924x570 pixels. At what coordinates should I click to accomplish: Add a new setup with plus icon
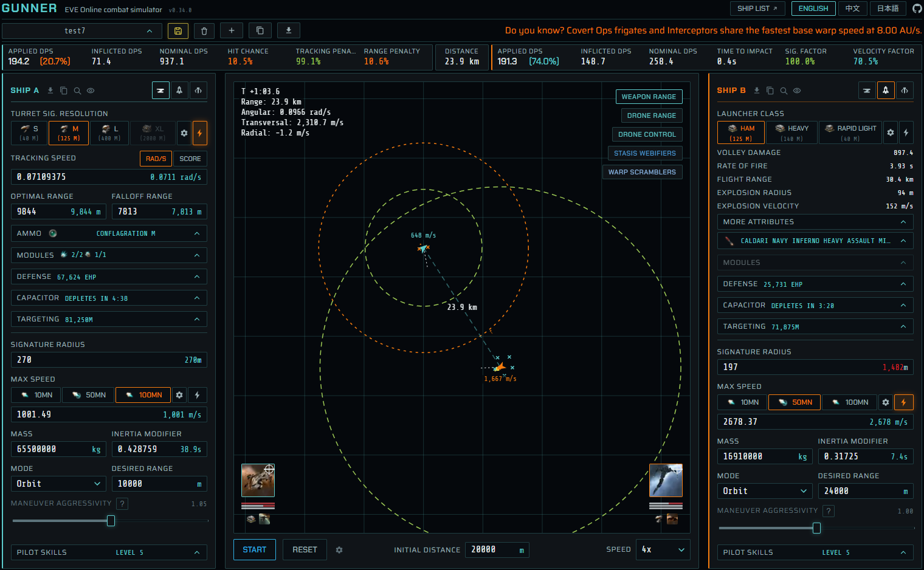coord(232,30)
